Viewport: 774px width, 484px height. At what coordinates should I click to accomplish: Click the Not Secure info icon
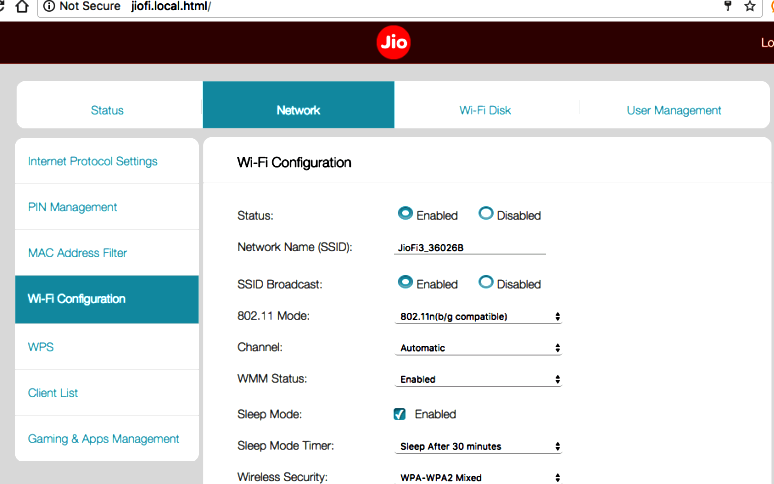[x=49, y=6]
